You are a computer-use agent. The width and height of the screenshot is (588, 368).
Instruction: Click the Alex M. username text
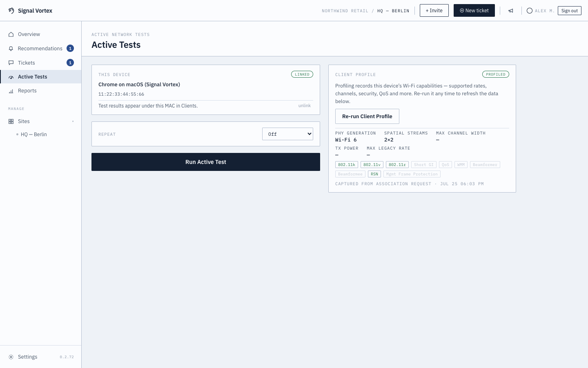click(545, 11)
